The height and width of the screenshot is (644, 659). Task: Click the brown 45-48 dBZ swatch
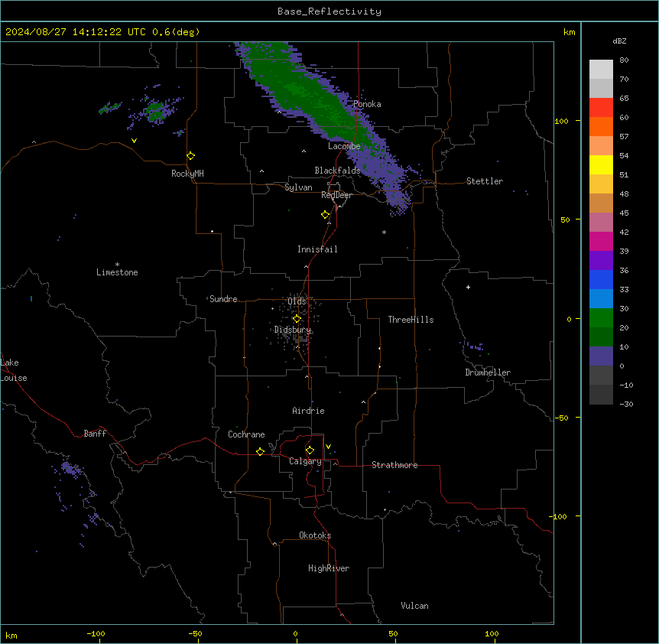tap(601, 203)
